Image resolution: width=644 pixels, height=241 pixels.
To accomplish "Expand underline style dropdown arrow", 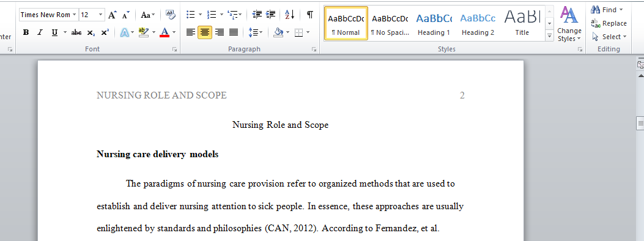I will pos(65,32).
